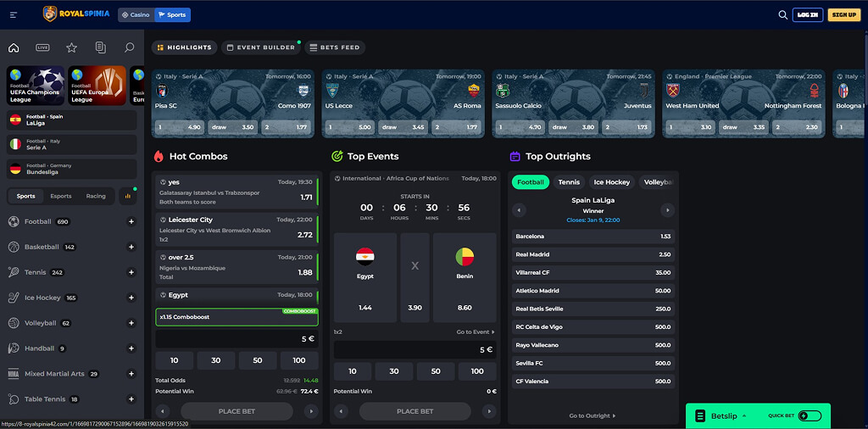This screenshot has height=429, width=868.
Task: Select AS Roma win odds 1.77
Action: [457, 127]
